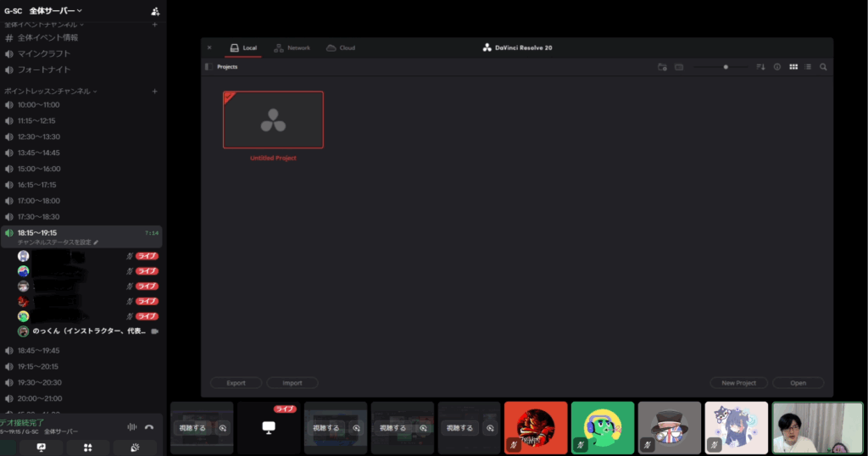Image resolution: width=868 pixels, height=456 pixels.
Task: Switch to list view of projects
Action: [808, 66]
